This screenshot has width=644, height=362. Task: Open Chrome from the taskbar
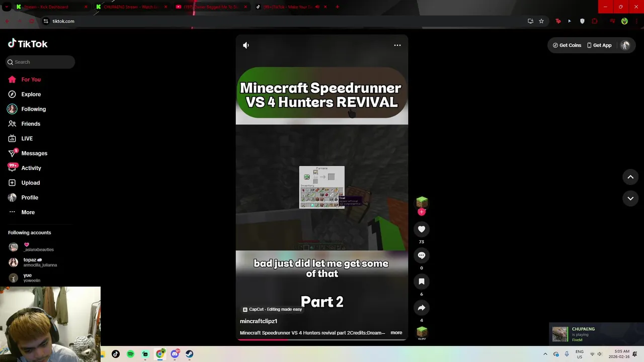click(x=160, y=354)
